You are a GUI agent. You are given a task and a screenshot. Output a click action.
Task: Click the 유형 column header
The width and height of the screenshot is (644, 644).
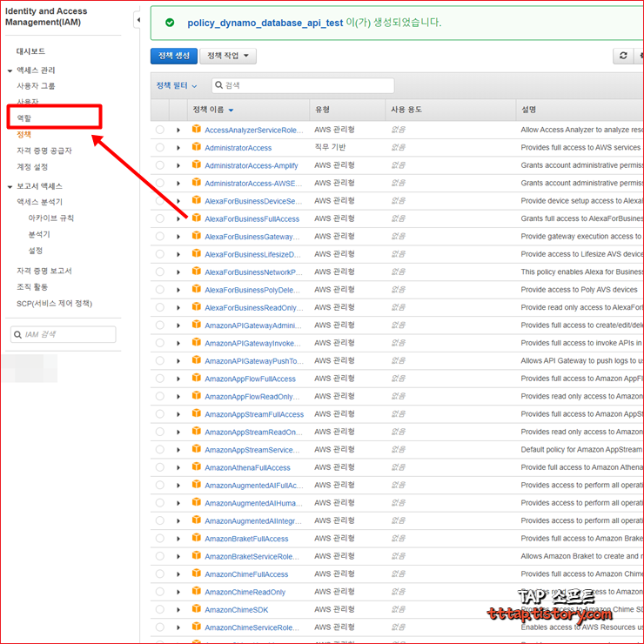[x=322, y=110]
